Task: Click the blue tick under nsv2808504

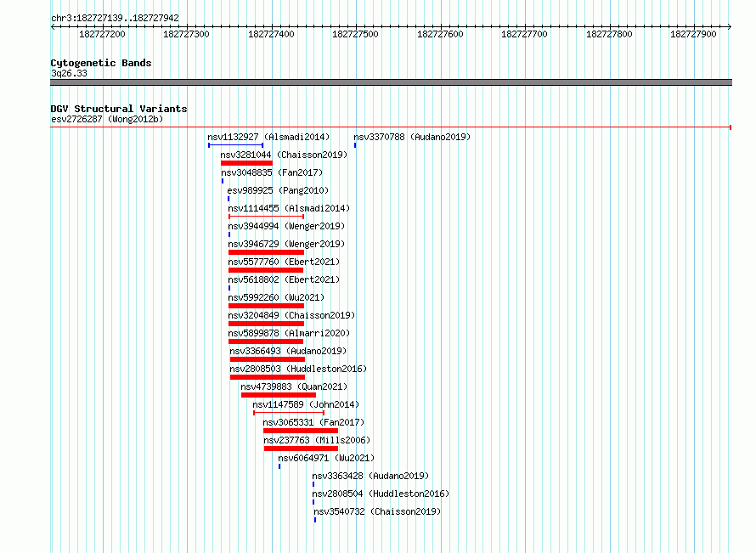Action: tap(313, 502)
